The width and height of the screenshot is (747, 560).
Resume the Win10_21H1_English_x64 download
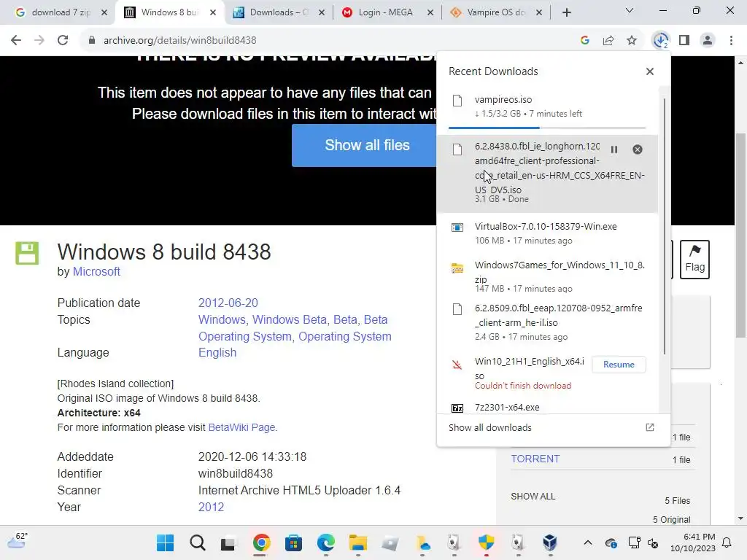[619, 365]
